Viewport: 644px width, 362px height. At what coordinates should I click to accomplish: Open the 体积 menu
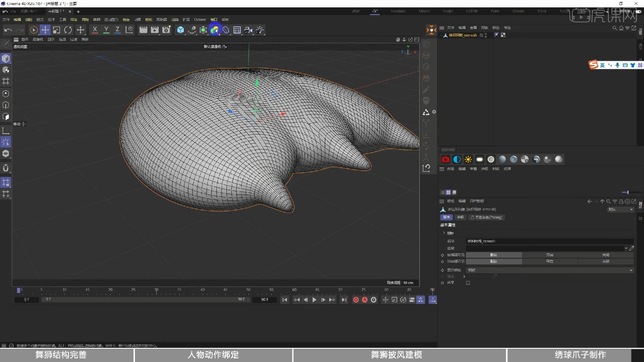[x=97, y=20]
